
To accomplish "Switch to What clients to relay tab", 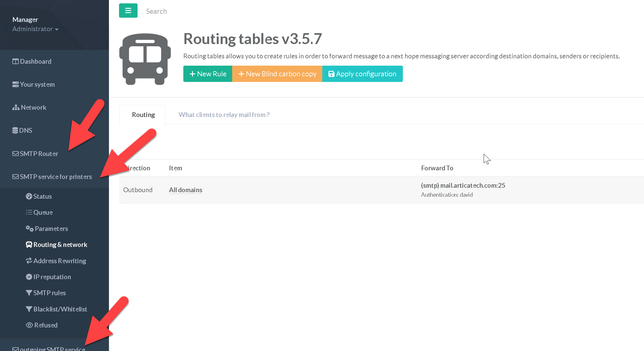I will tap(224, 115).
